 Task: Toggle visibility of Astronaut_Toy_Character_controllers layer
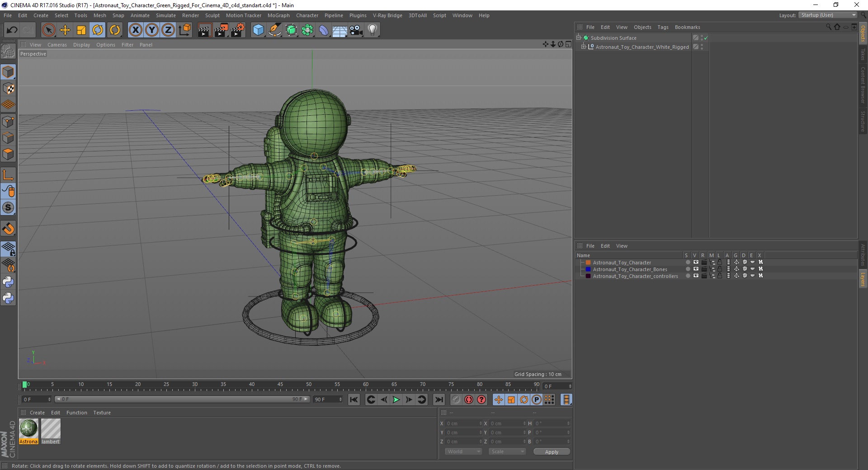[696, 276]
